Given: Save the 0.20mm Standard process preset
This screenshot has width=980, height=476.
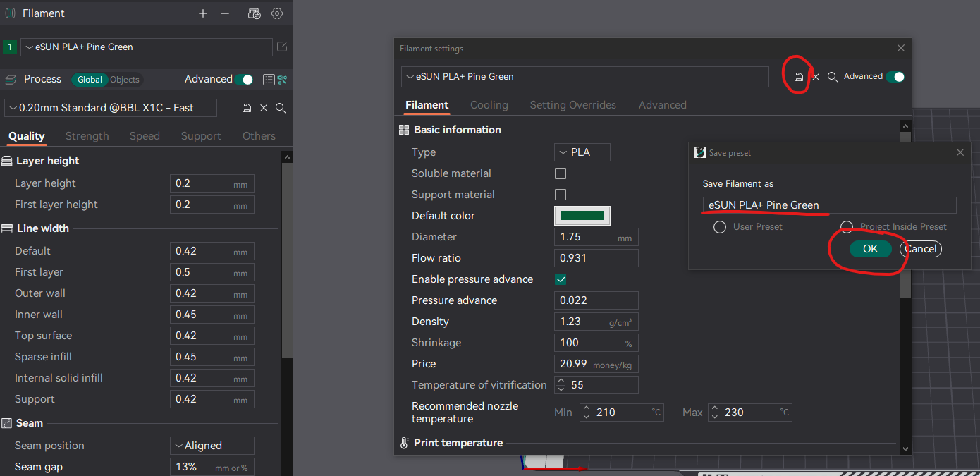Looking at the screenshot, I should tap(247, 108).
